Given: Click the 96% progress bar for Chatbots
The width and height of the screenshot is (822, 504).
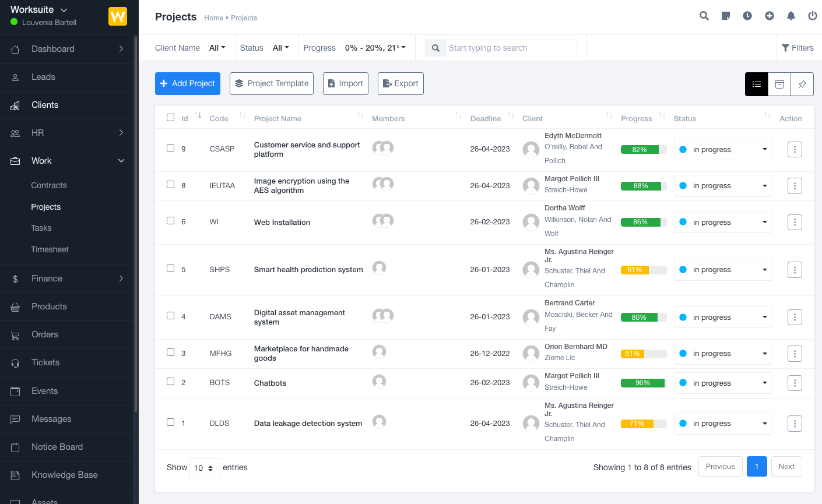Looking at the screenshot, I should pyautogui.click(x=643, y=383).
